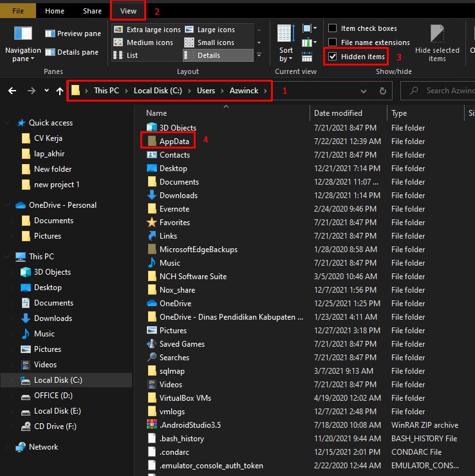The image size is (475, 476).
Task: Click the Back arrow navigation button
Action: (12, 91)
